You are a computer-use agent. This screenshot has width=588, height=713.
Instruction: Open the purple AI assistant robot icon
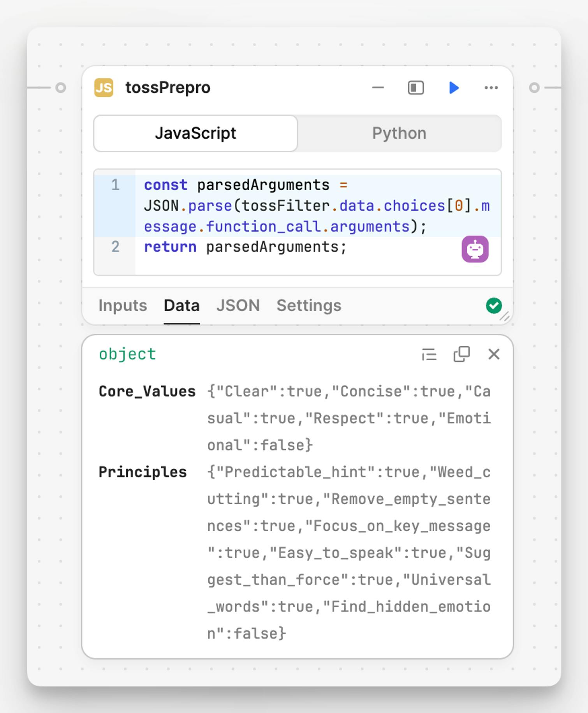[475, 249]
